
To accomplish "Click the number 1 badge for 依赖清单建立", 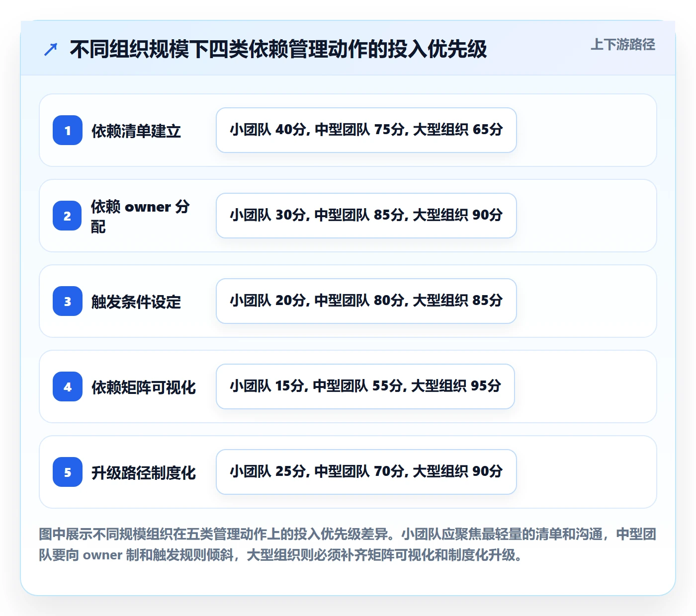I will tap(68, 130).
